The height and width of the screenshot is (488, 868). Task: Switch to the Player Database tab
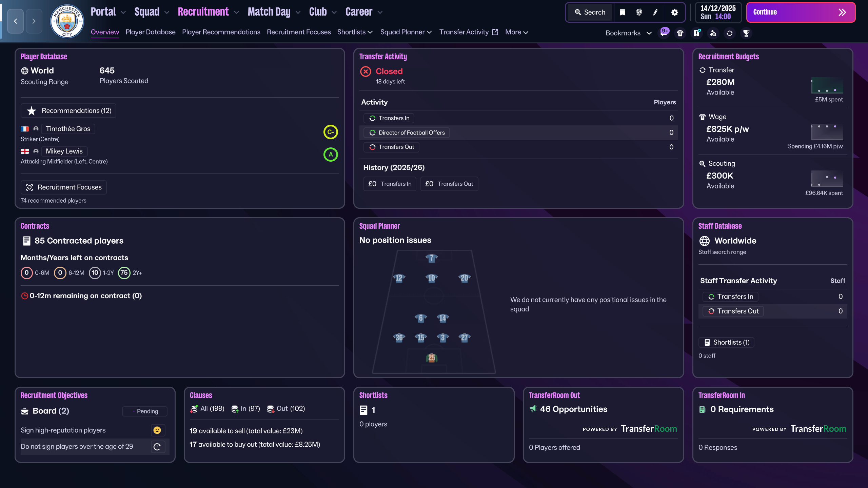pyautogui.click(x=150, y=32)
